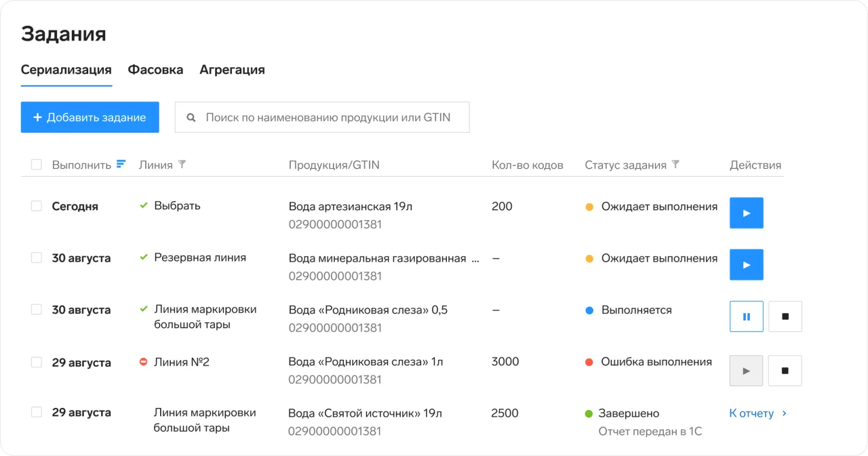868x456 pixels.
Task: Start the Вода артезианская 19л task
Action: [x=747, y=213]
